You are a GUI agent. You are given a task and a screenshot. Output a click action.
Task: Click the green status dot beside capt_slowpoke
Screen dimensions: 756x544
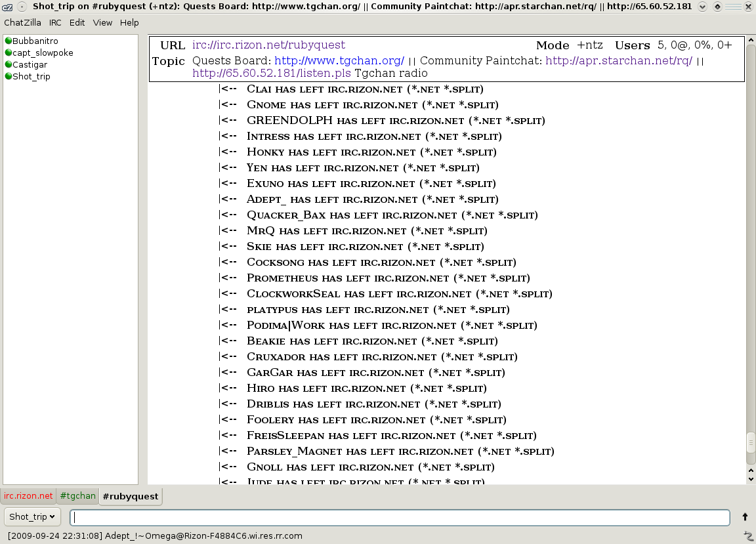[9, 52]
